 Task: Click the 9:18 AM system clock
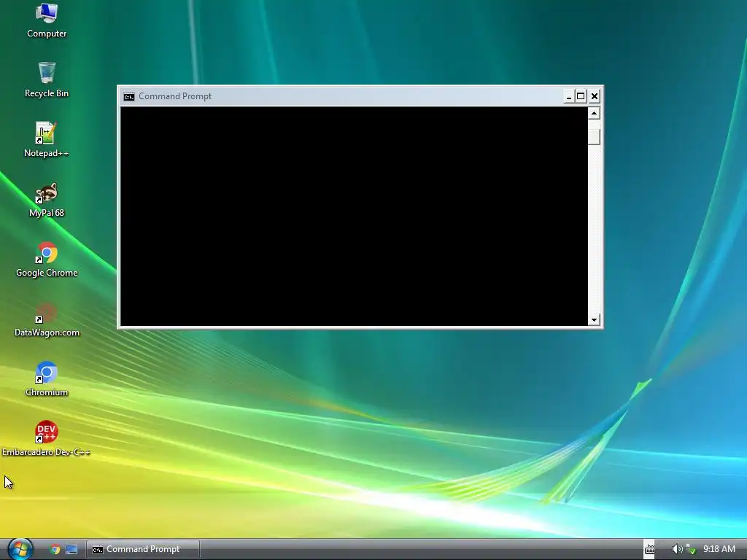[x=719, y=549]
